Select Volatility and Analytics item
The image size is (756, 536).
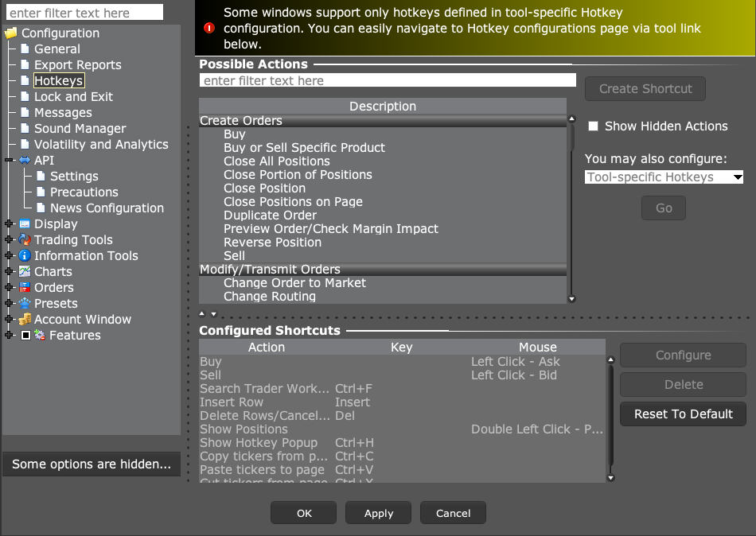point(101,144)
